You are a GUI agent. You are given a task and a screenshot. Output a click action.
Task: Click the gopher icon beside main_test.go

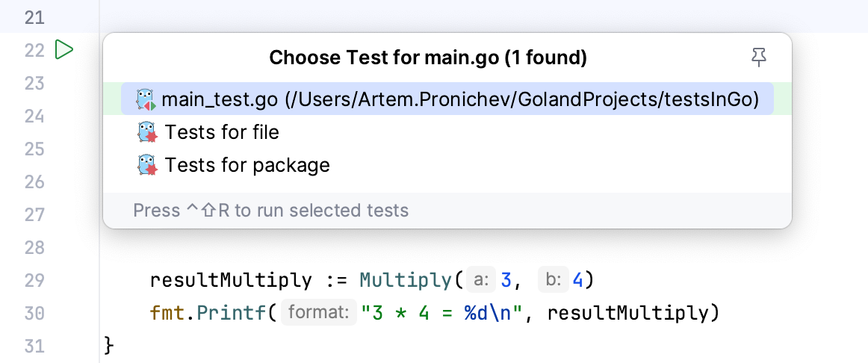coord(146,99)
